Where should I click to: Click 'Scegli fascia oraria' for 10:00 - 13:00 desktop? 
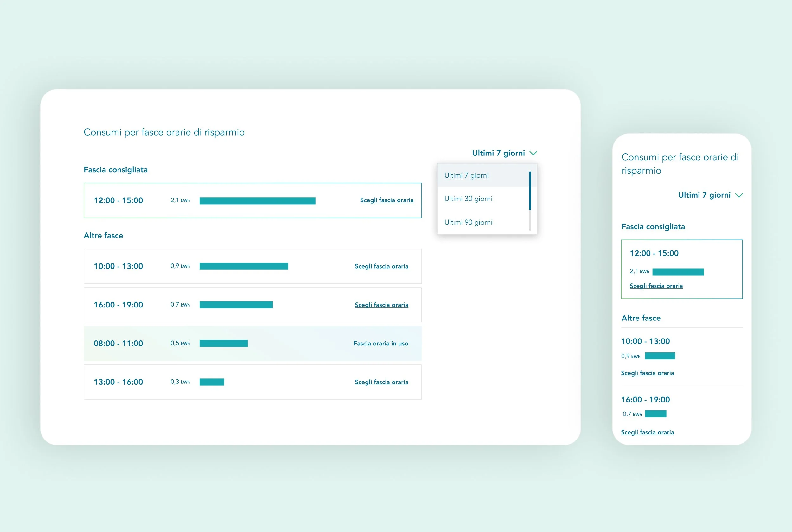tap(381, 266)
